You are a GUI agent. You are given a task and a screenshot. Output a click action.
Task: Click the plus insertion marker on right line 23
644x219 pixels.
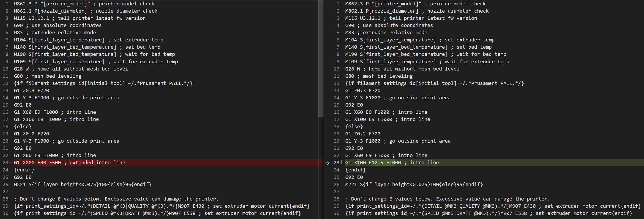342,162
